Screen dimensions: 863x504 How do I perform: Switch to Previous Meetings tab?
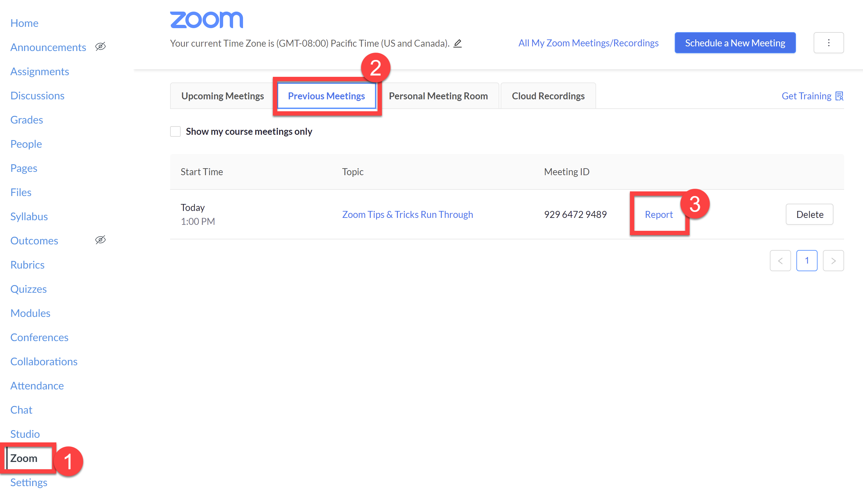tap(326, 96)
